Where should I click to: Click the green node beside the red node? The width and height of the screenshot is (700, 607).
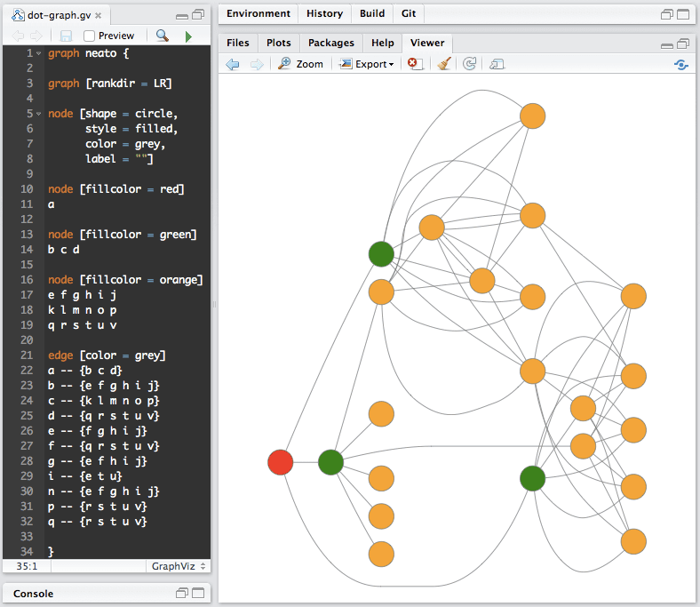330,462
